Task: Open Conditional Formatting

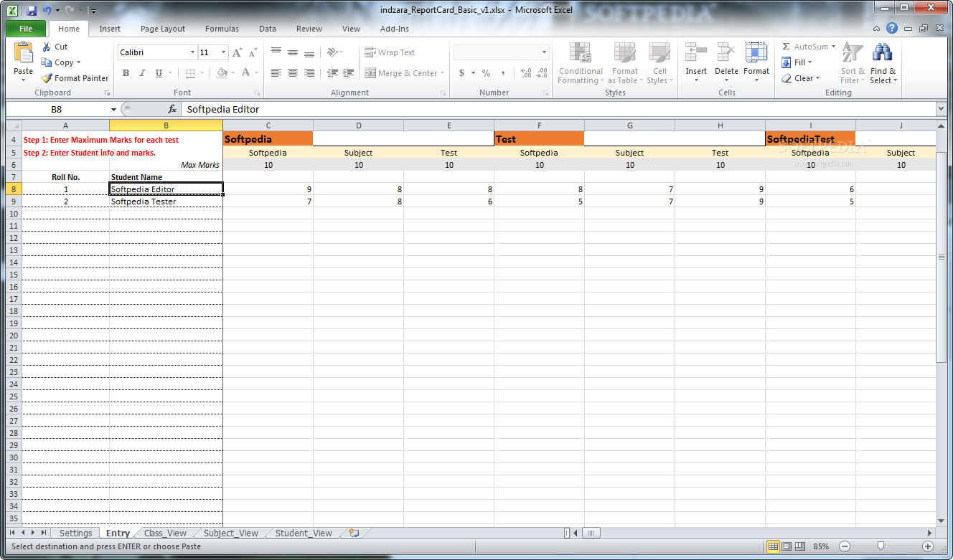Action: [581, 63]
